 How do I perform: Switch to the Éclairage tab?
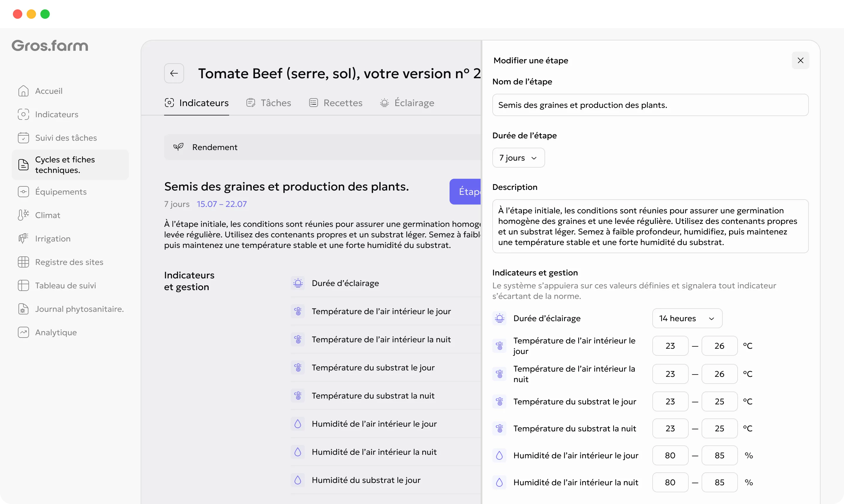coord(407,103)
